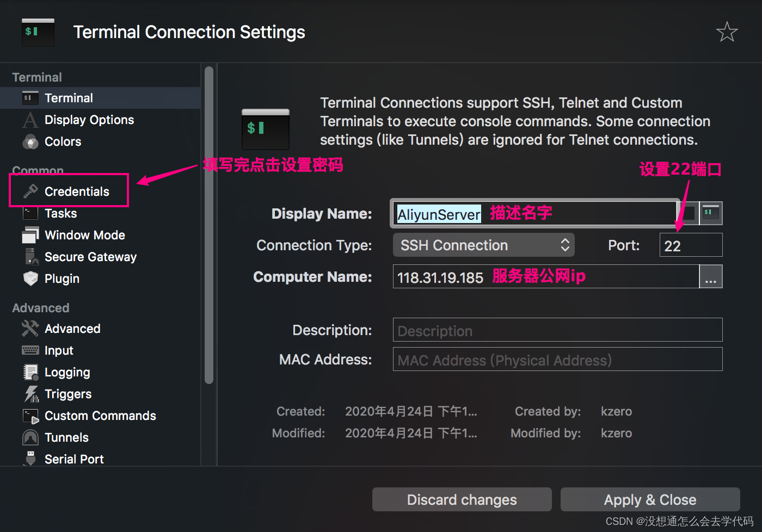Click the Advanced tools icon
Screen dimensions: 762x532
click(x=30, y=329)
